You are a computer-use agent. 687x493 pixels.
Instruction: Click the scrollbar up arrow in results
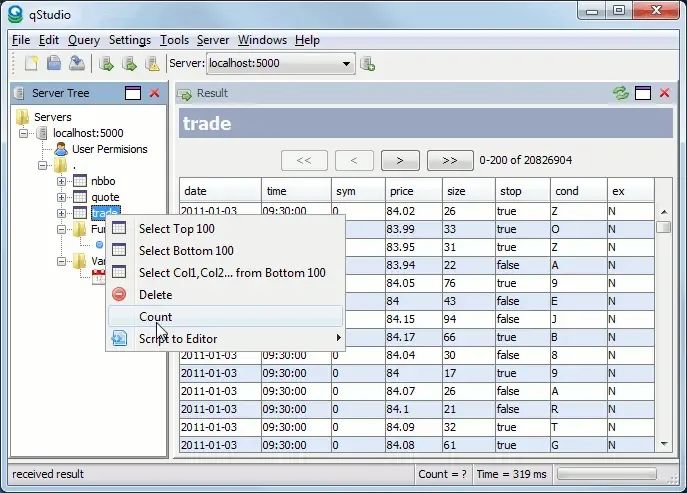point(664,212)
